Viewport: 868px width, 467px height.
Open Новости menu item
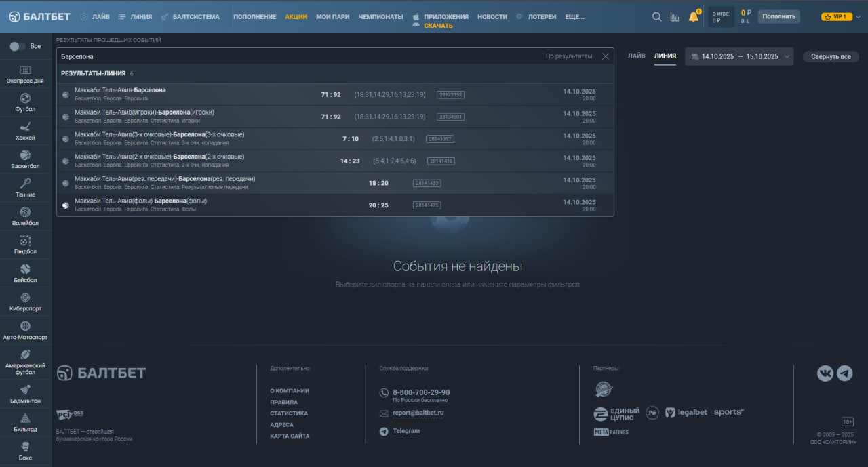pyautogui.click(x=492, y=16)
